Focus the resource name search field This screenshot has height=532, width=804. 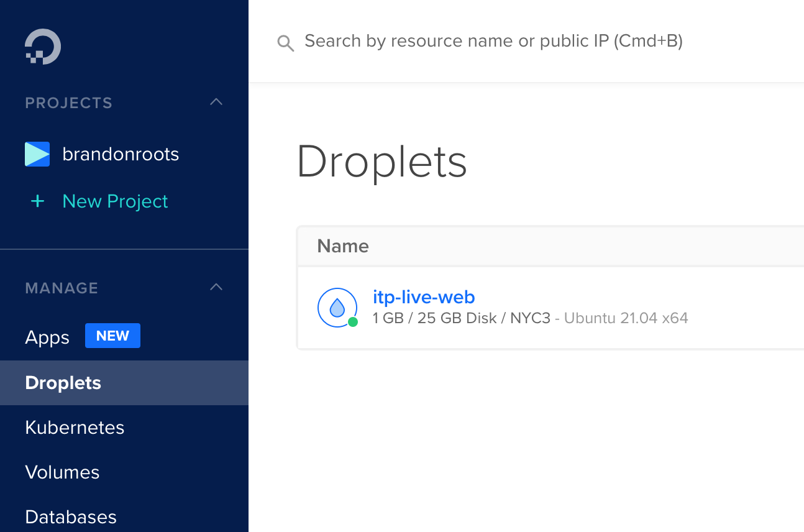coord(493,41)
